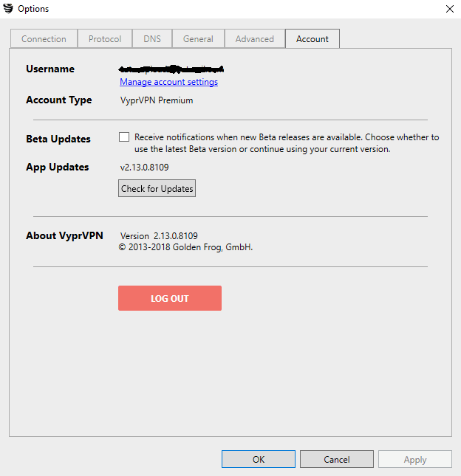Select the DNS tab
Image resolution: width=461 pixels, height=476 pixels.
coord(152,39)
